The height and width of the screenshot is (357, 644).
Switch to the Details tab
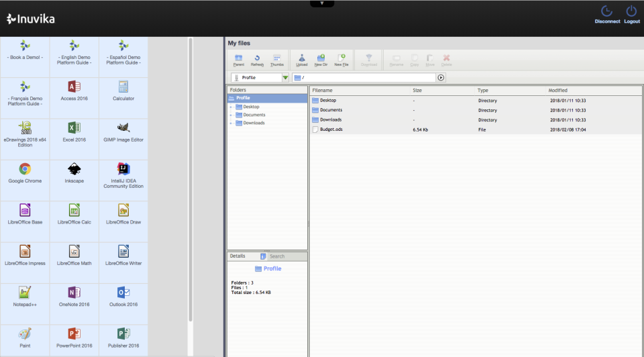pyautogui.click(x=237, y=256)
